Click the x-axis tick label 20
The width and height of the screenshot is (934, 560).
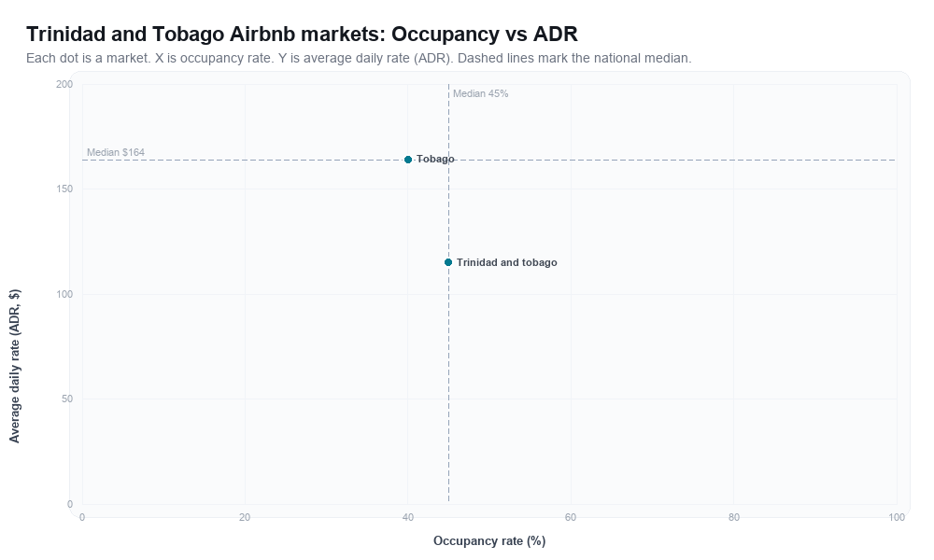[x=245, y=518]
